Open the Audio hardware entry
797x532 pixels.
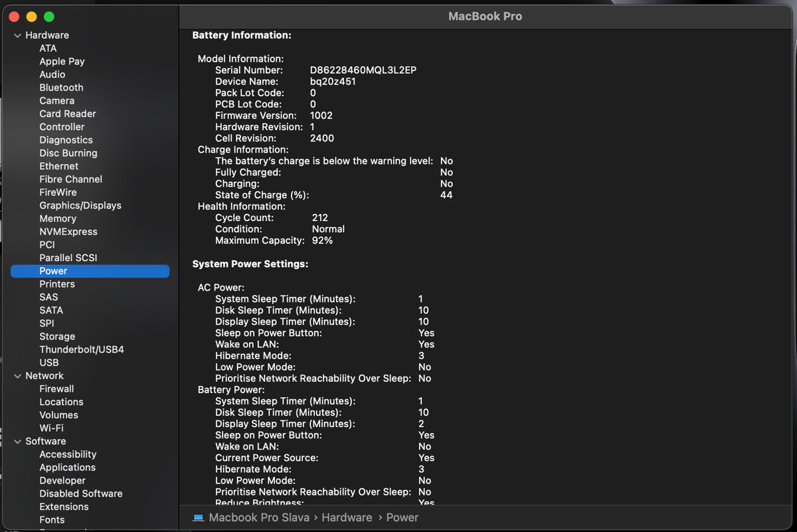pos(52,74)
